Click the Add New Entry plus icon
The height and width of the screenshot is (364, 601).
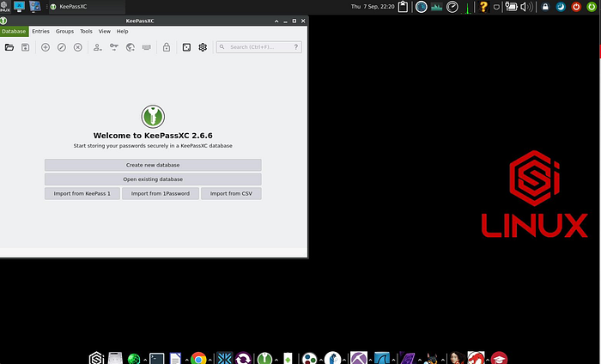(46, 47)
